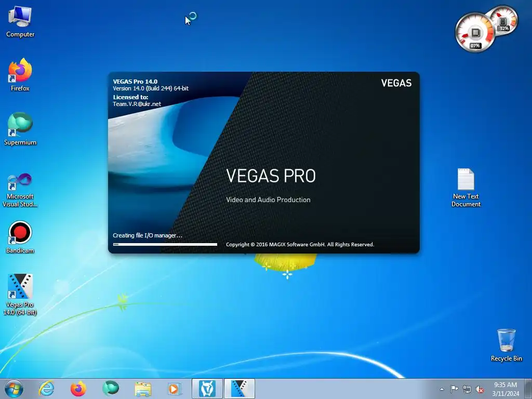The width and height of the screenshot is (532, 399).
Task: Open the Windows Start menu
Action: [14, 389]
